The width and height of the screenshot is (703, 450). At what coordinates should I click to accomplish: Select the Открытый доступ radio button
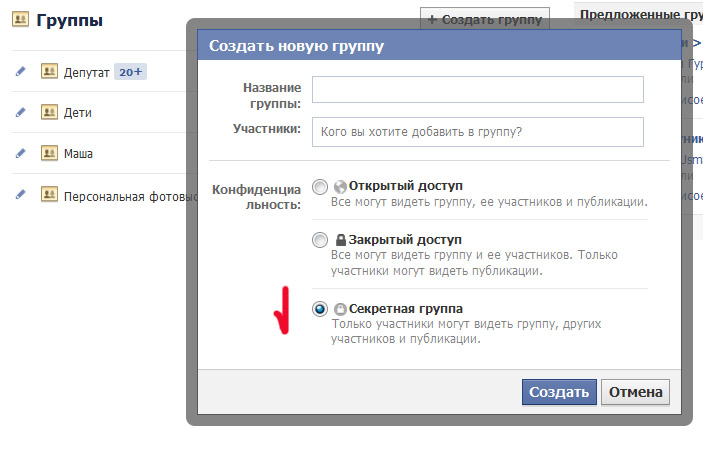(320, 186)
